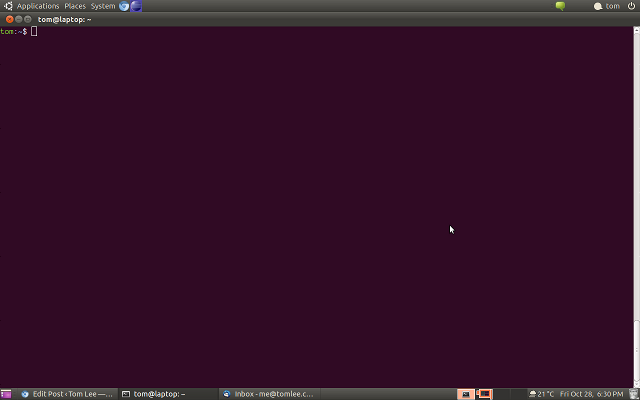Open the 21 °C weather applet
The height and width of the screenshot is (400, 640).
tap(542, 394)
